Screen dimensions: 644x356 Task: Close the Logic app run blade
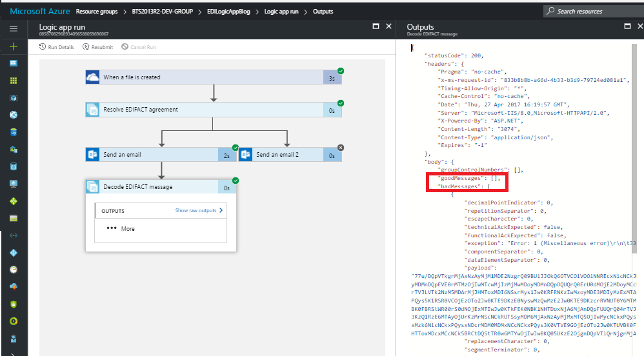point(388,26)
